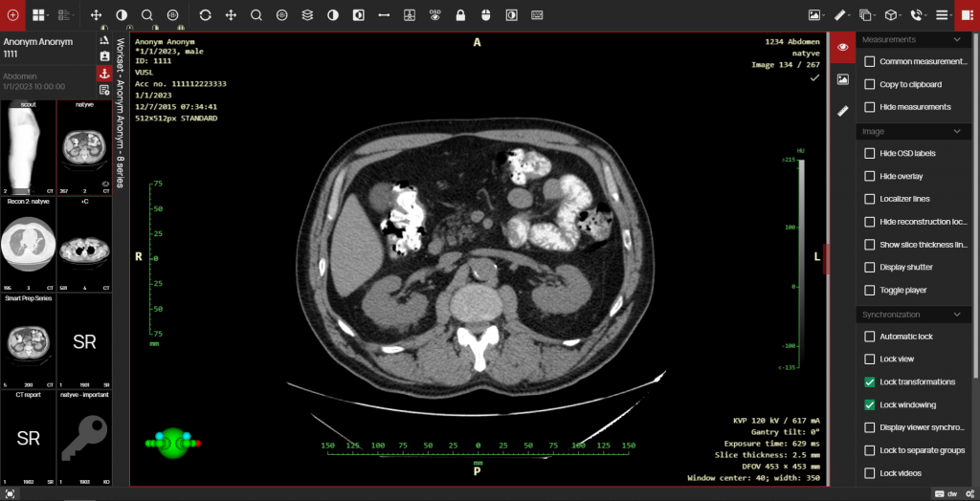Click the red add study plus icon
Image resolution: width=980 pixels, height=501 pixels.
pyautogui.click(x=12, y=15)
